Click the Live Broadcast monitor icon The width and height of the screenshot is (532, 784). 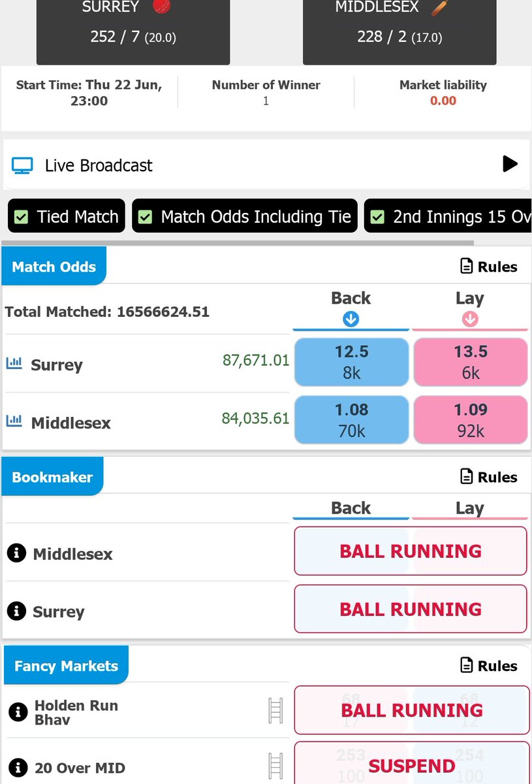(x=22, y=165)
